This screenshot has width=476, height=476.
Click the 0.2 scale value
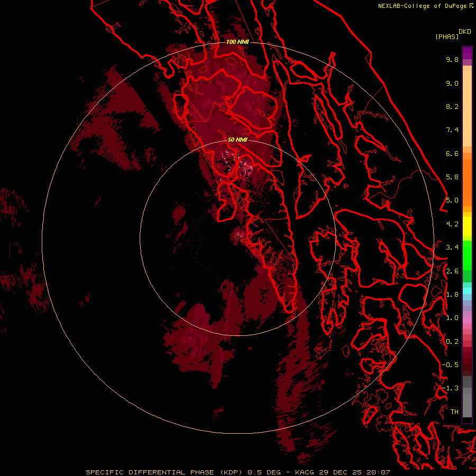(x=452, y=342)
